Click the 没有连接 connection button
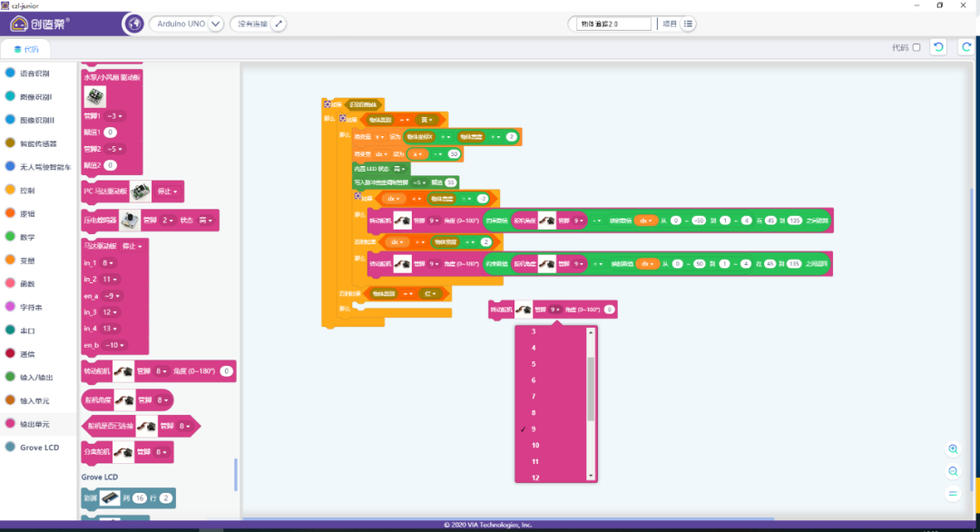Image resolution: width=980 pixels, height=532 pixels. coord(252,24)
